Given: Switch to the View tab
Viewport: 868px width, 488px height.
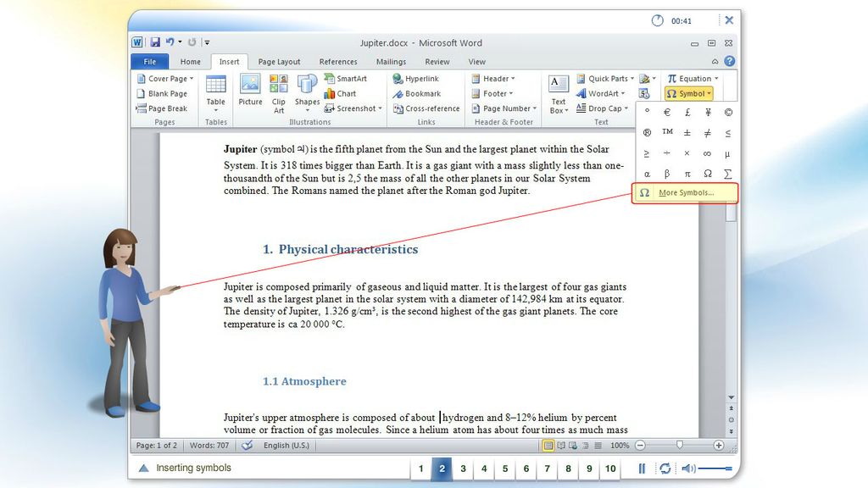Looking at the screenshot, I should pos(476,61).
